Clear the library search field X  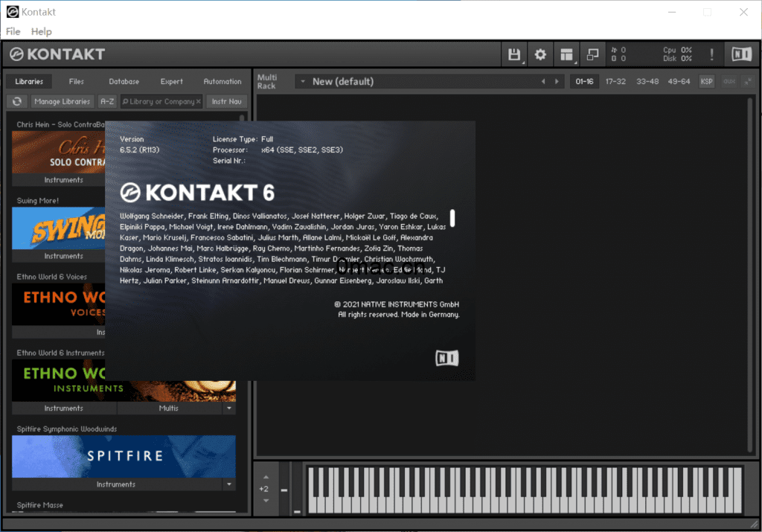[x=198, y=101]
